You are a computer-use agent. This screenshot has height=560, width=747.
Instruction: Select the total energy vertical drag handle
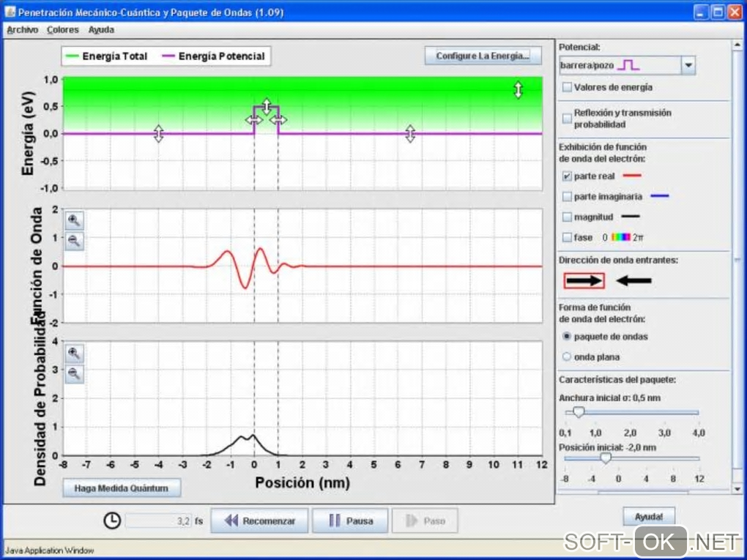point(519,89)
